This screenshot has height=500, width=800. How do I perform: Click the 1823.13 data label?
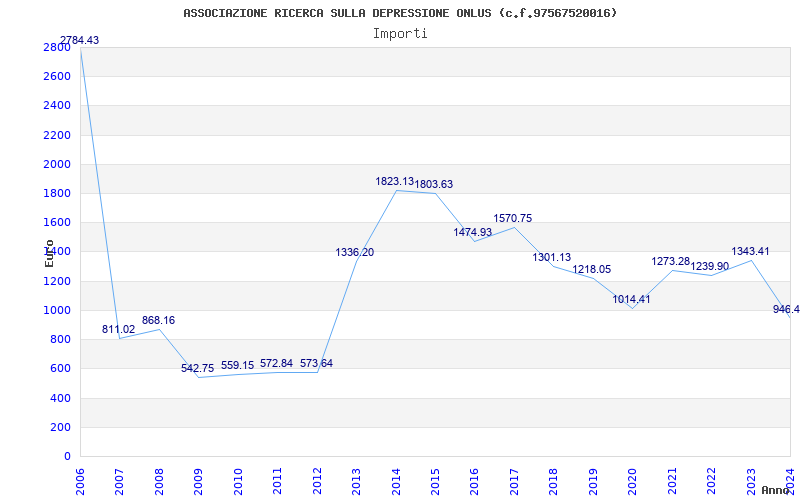tap(395, 181)
